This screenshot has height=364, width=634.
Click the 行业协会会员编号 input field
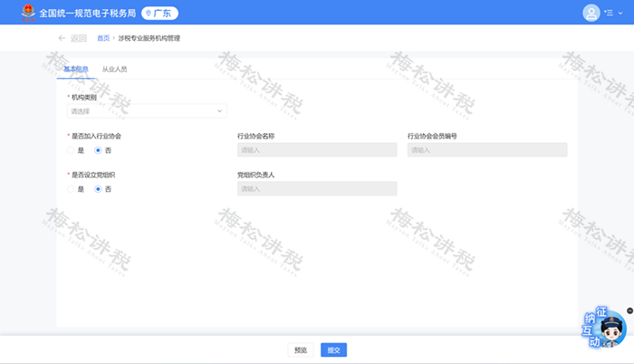tap(487, 150)
